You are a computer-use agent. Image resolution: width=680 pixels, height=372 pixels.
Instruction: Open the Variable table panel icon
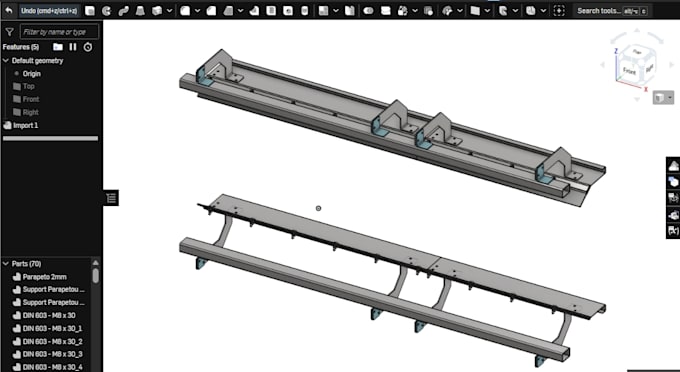point(673,230)
